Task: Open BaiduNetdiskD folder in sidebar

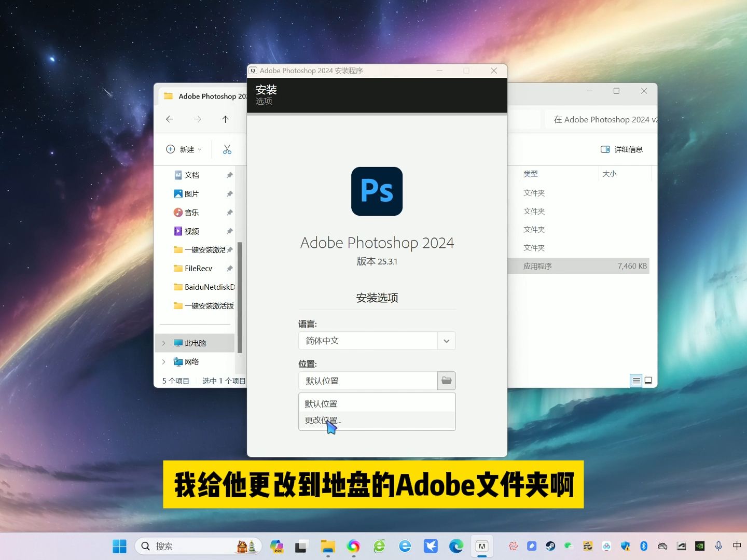Action: coord(204,287)
